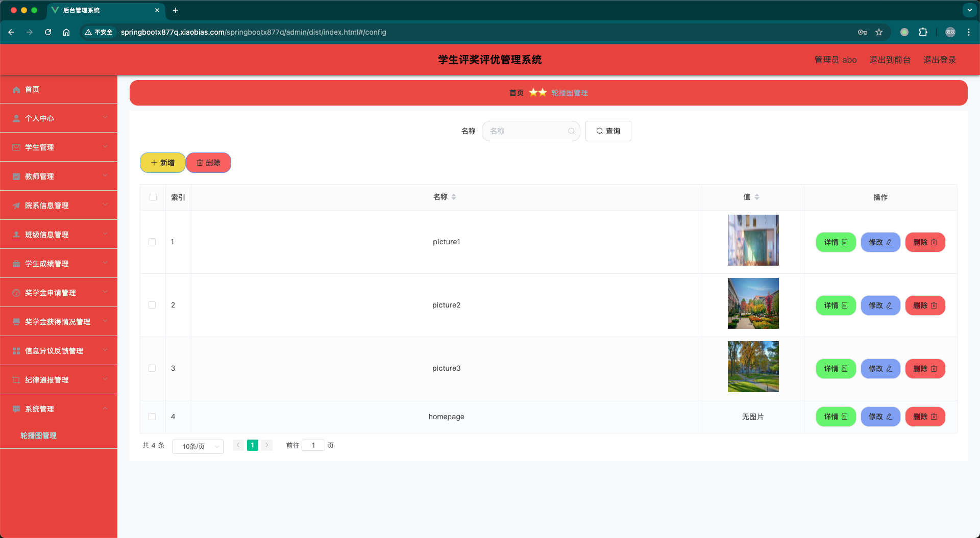Click the browser reload page icon

(x=48, y=32)
